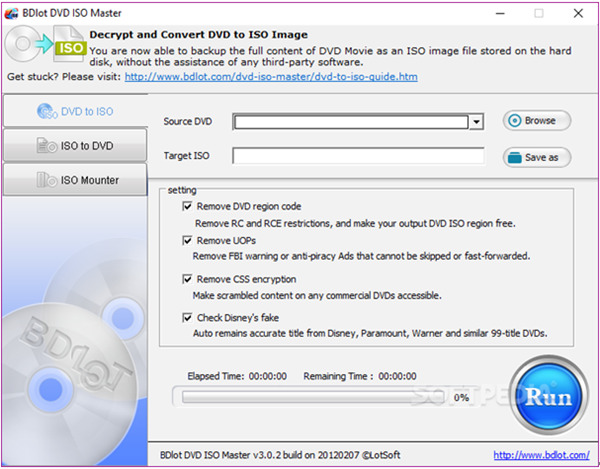Click the 'Auto remains accurate title' description
The height and width of the screenshot is (469, 600).
[370, 334]
